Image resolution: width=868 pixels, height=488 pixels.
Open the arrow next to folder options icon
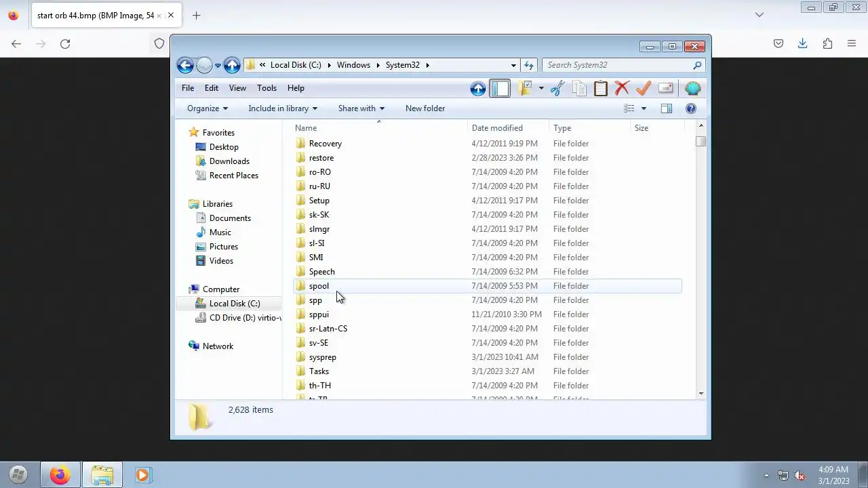tap(541, 88)
